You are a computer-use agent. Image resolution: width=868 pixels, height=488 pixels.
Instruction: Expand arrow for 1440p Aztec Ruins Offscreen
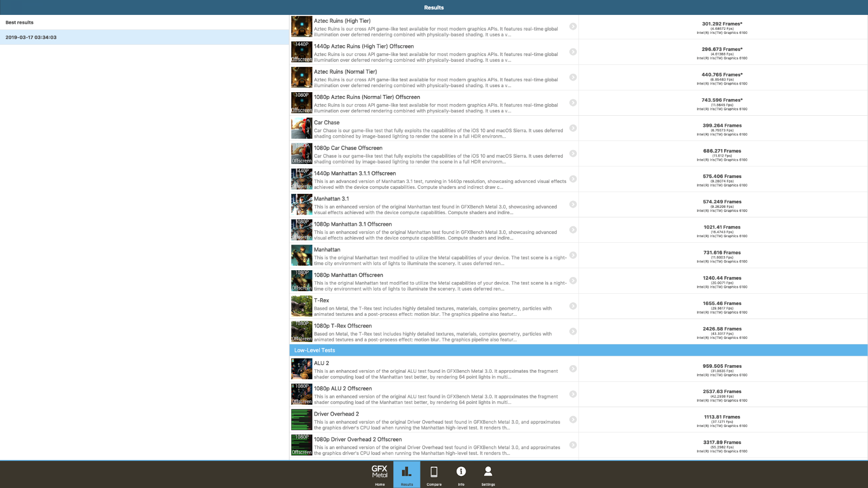573,52
